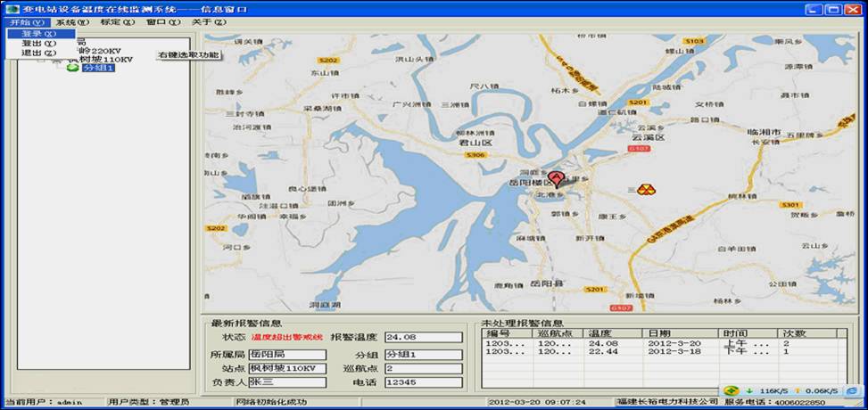Open the 窗口 menu
The height and width of the screenshot is (410, 868).
[x=162, y=21]
